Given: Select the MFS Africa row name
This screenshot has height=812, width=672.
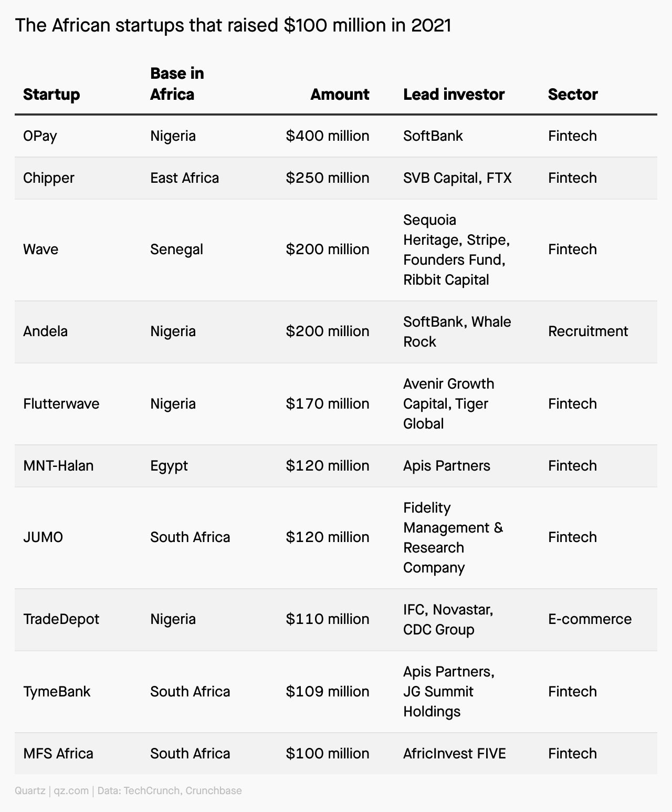Looking at the screenshot, I should click(58, 754).
